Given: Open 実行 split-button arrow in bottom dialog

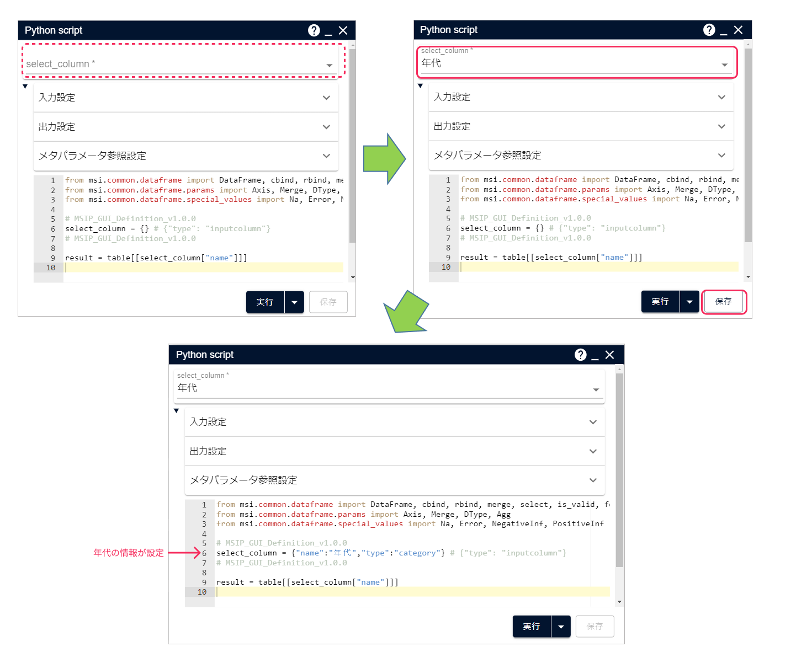Looking at the screenshot, I should [x=561, y=627].
